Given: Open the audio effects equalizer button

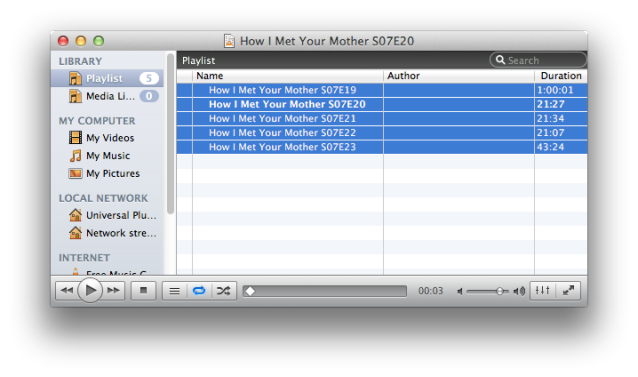Looking at the screenshot, I should click(x=542, y=290).
